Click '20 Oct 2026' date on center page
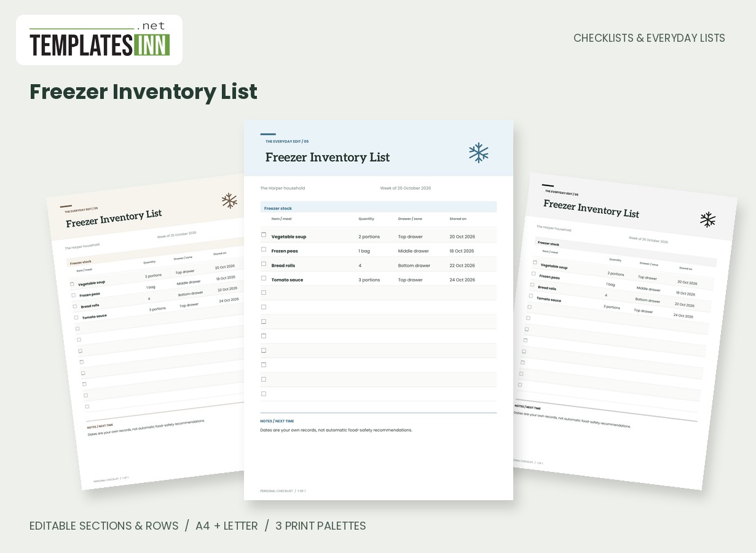This screenshot has height=553, width=756. (462, 237)
